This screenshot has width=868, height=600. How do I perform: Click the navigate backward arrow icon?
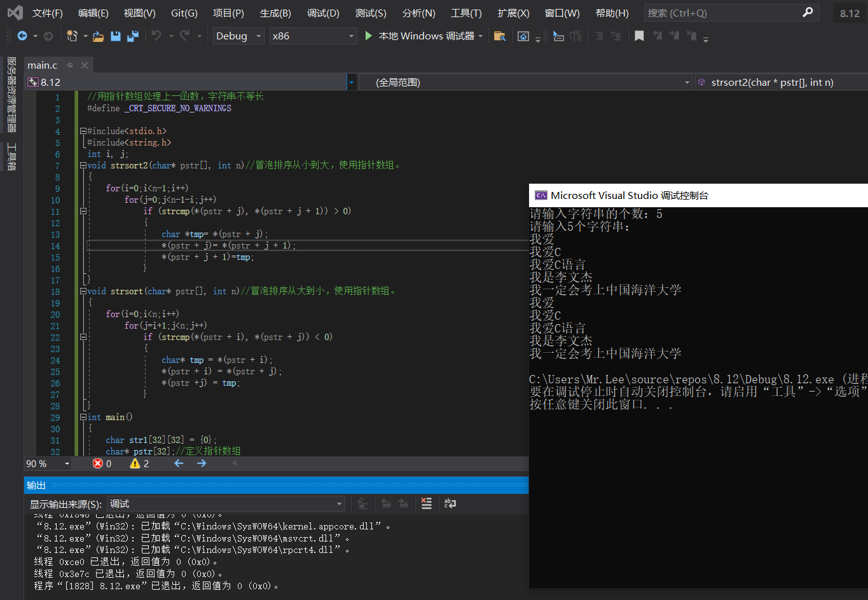coord(22,36)
